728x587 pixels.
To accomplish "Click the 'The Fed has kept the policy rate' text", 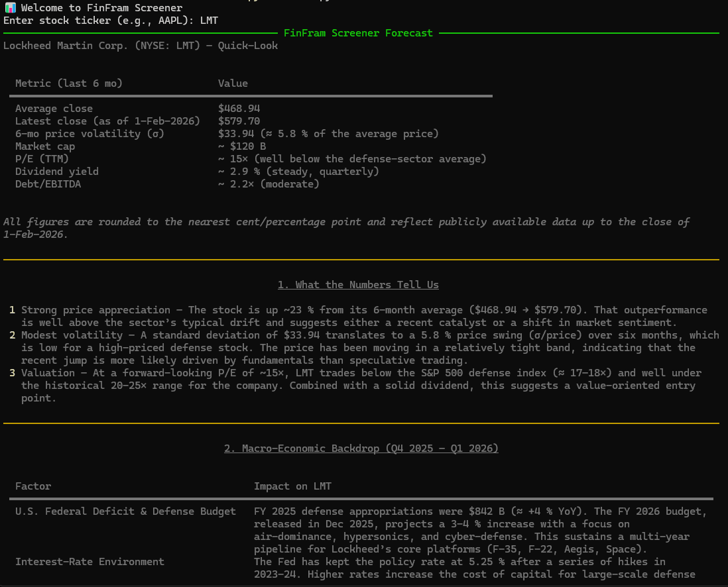I will click(x=475, y=568).
